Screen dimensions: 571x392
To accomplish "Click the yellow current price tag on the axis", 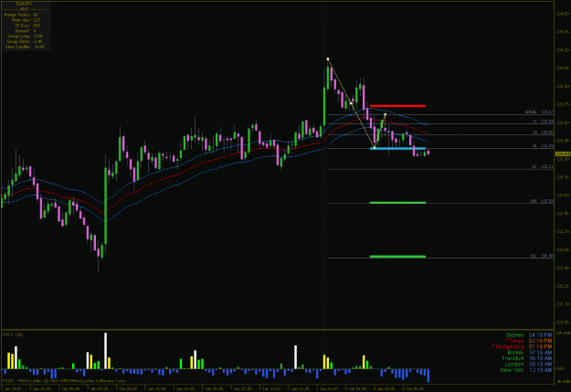I will pos(563,154).
